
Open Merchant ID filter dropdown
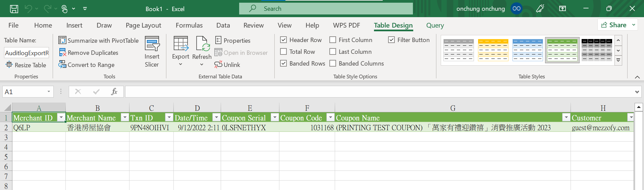click(61, 117)
